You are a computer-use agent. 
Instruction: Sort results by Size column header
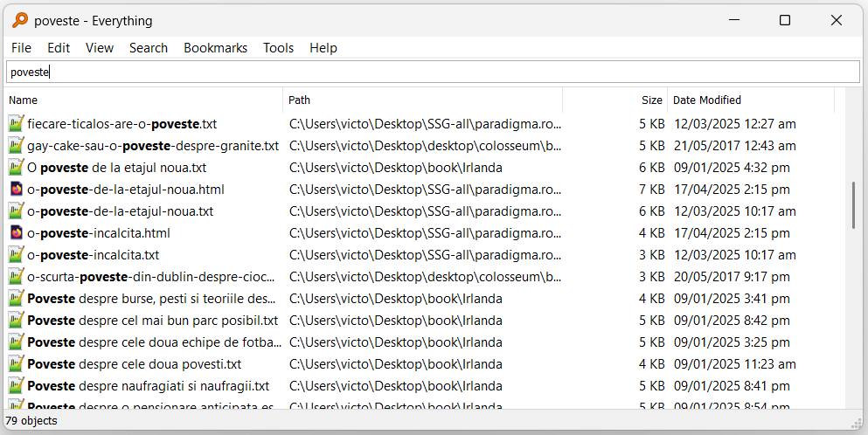click(x=615, y=100)
